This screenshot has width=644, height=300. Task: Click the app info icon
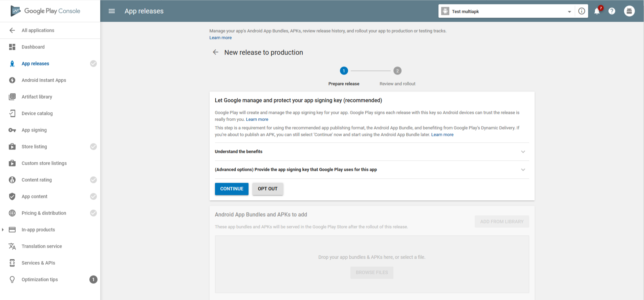pos(582,11)
